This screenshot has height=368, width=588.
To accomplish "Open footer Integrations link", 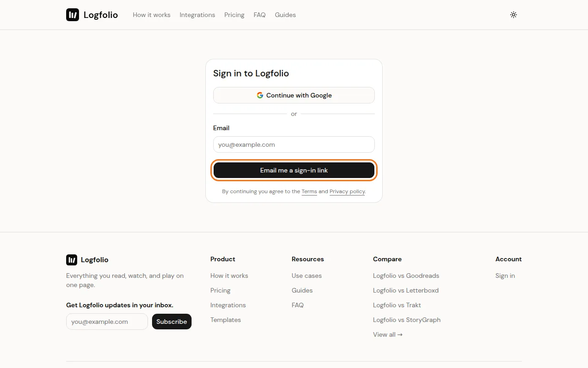I will pos(228,305).
